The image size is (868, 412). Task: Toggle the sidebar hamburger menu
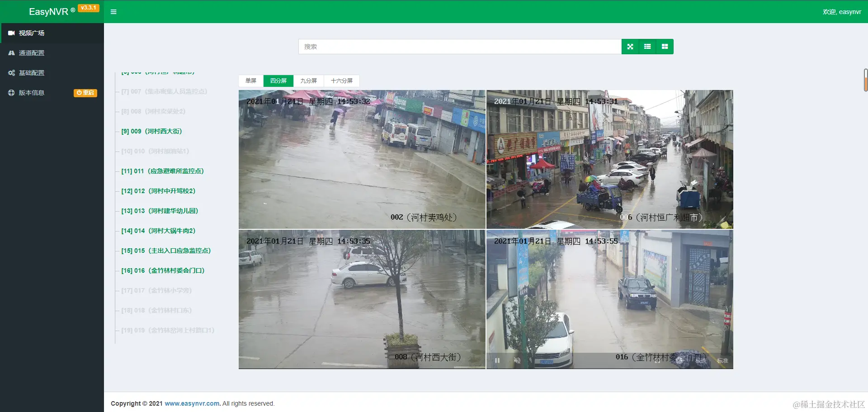click(x=113, y=12)
